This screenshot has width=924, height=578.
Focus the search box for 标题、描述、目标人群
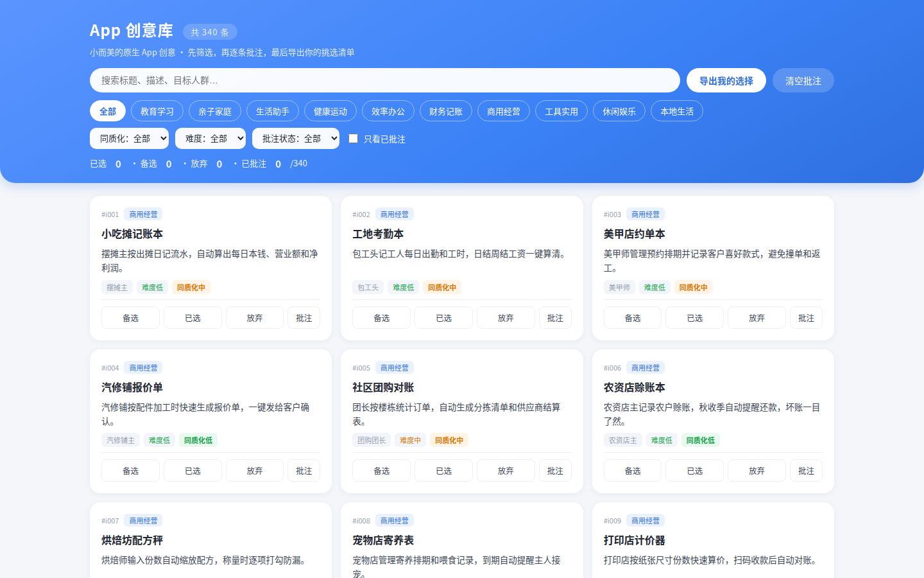pos(385,80)
